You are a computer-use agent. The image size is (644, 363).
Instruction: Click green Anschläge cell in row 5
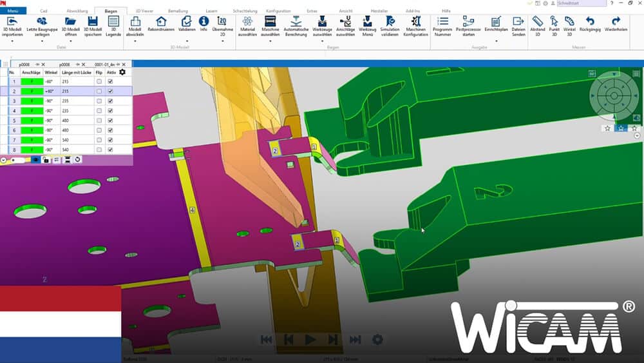click(x=32, y=121)
